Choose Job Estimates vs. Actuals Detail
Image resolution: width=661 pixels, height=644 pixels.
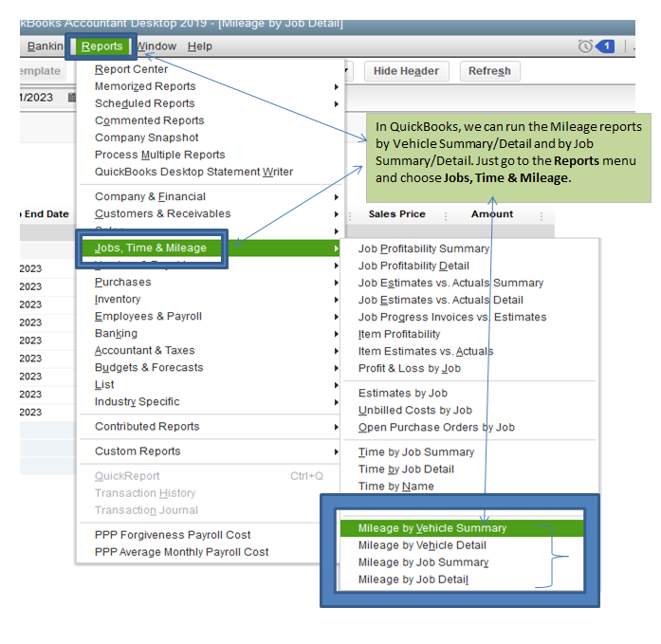[x=469, y=300]
